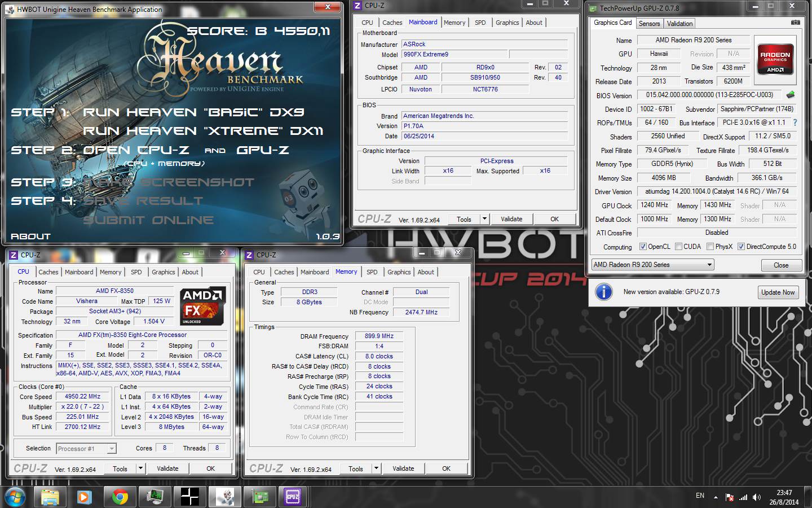
Task: Show hidden system tray icons
Action: click(x=716, y=497)
